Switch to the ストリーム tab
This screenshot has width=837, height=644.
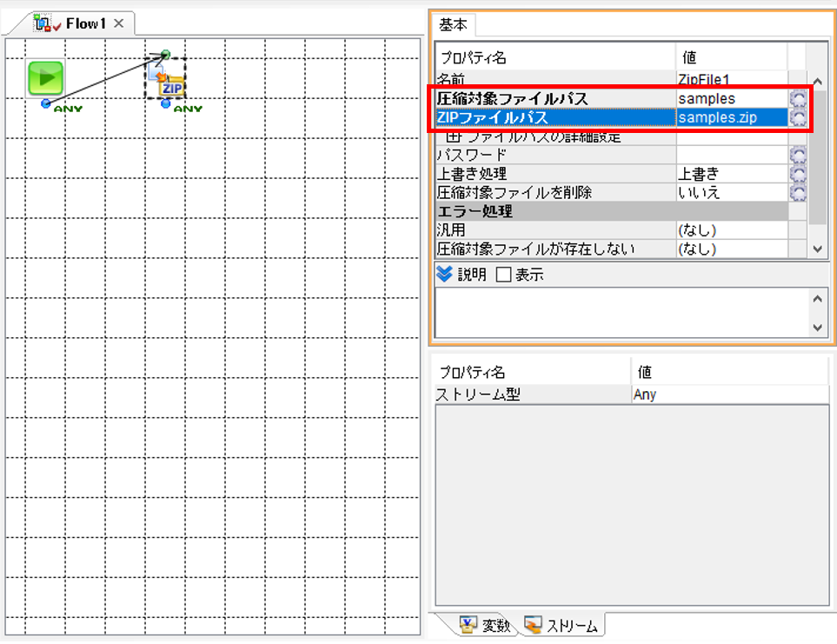click(x=561, y=626)
